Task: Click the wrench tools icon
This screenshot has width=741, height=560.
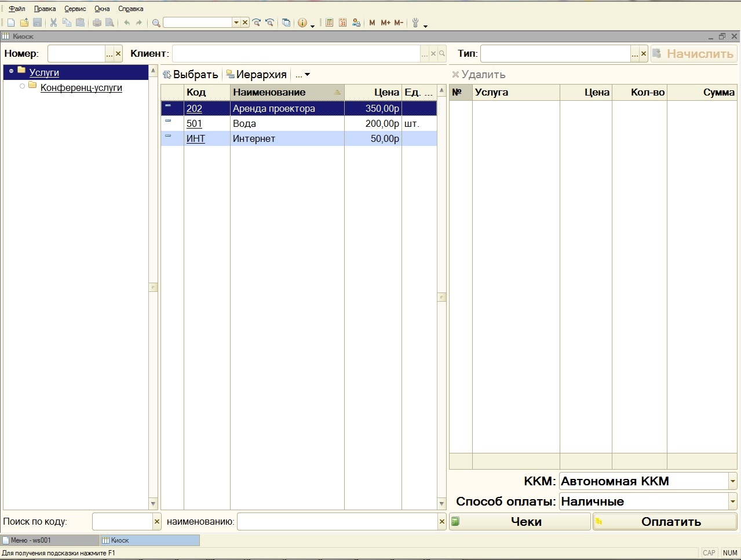Action: click(415, 23)
